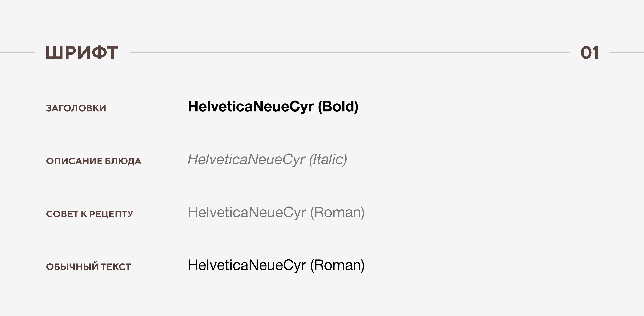Select the ЗАГОЛОВКИ label

(76, 108)
